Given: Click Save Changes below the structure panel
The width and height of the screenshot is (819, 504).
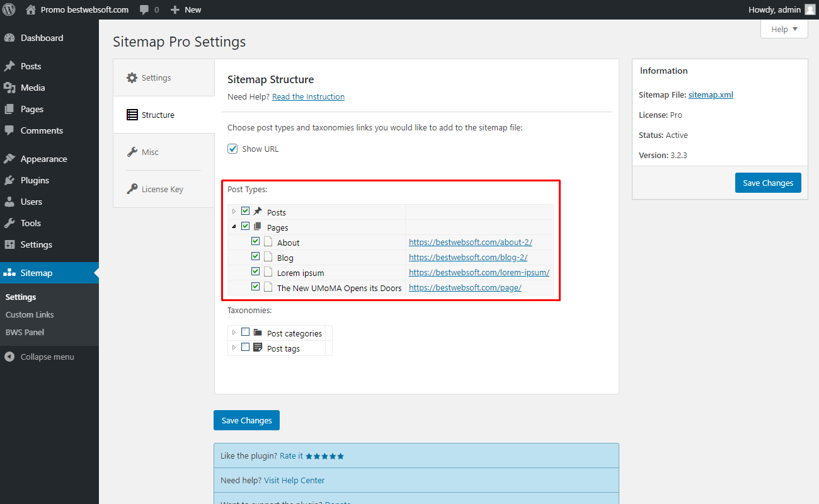Looking at the screenshot, I should click(x=246, y=420).
